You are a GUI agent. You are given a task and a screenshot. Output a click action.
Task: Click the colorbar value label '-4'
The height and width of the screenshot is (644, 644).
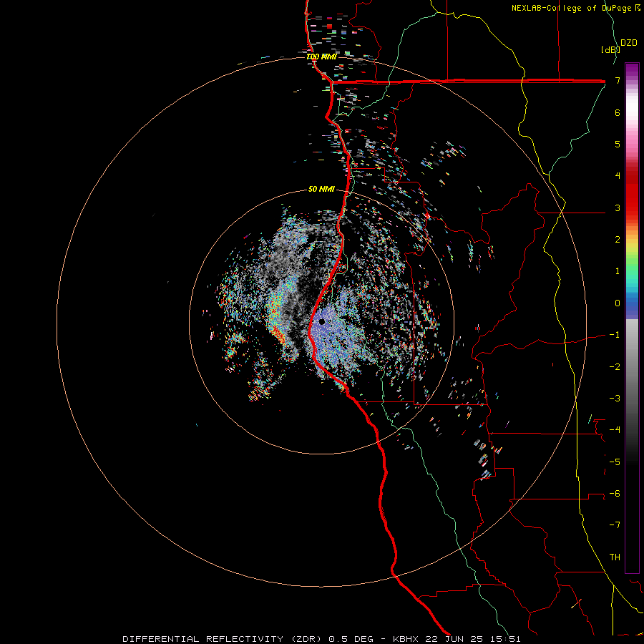tap(615, 430)
